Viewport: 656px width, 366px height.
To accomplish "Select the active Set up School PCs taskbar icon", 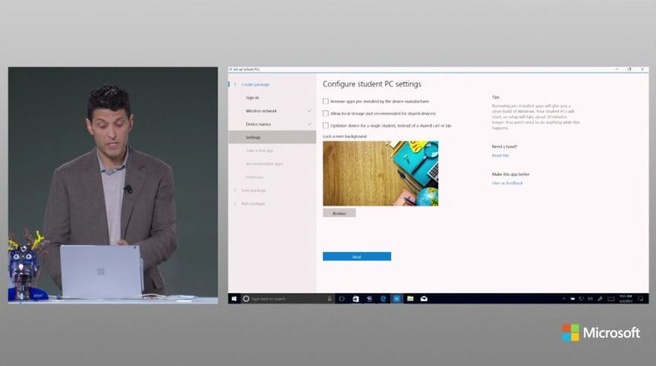I will pyautogui.click(x=396, y=299).
